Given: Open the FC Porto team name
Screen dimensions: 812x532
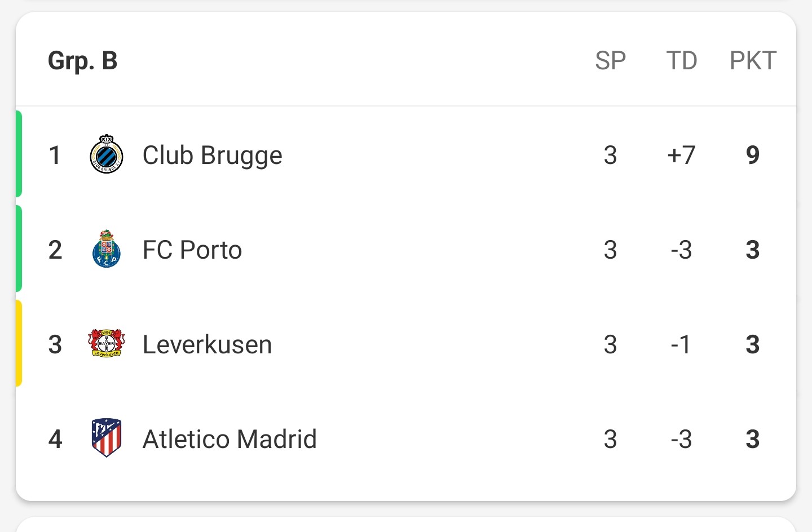Looking at the screenshot, I should [x=192, y=250].
